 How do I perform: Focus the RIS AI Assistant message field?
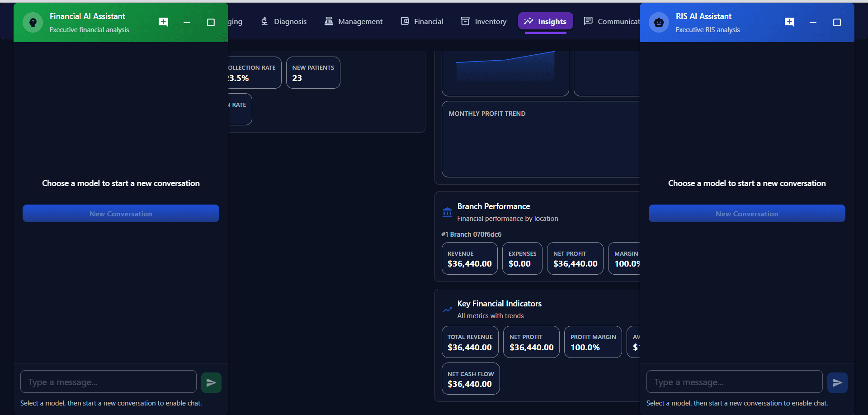pos(735,382)
